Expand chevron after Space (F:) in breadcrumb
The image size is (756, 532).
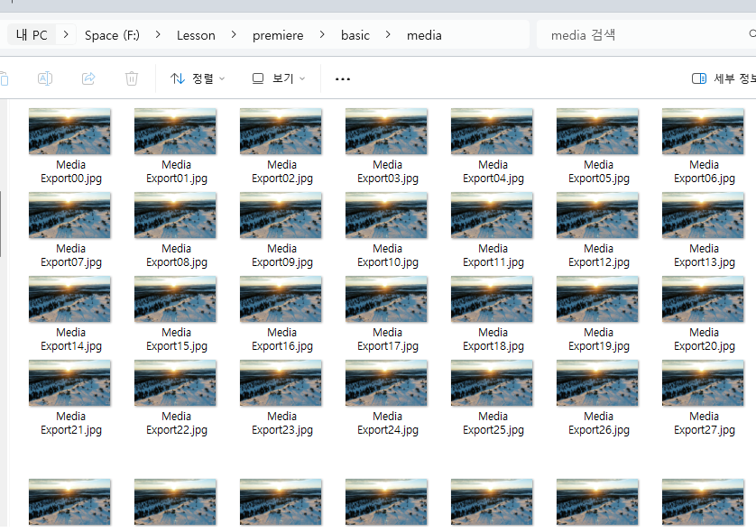(158, 35)
